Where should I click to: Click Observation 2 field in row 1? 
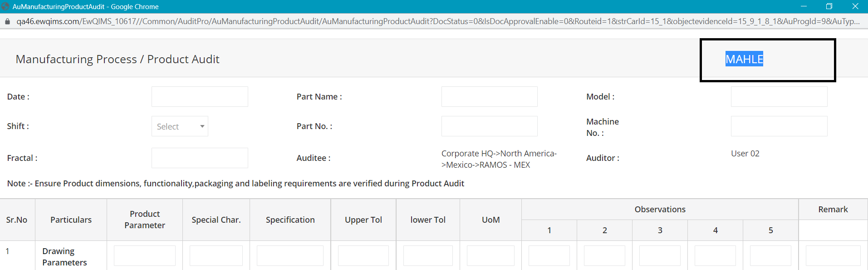(x=604, y=256)
